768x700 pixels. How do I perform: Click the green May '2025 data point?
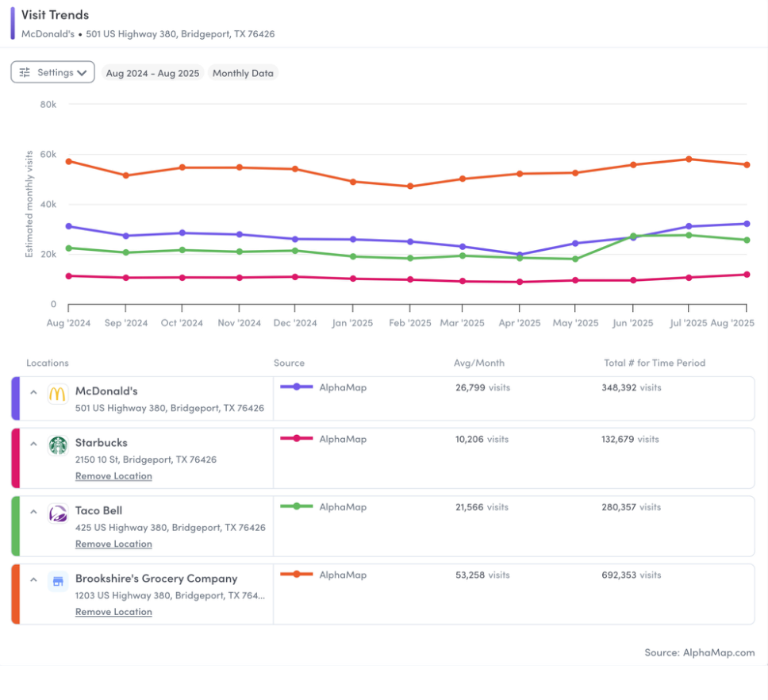(575, 260)
